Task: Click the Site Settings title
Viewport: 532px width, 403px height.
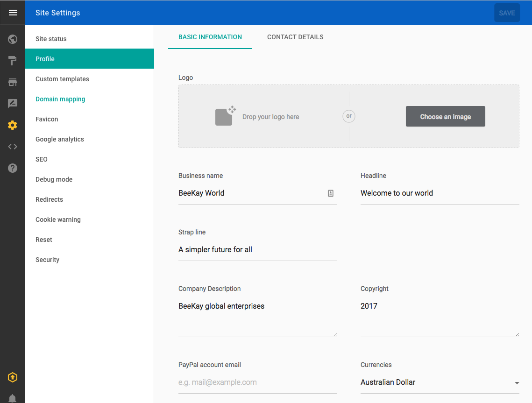Action: (x=57, y=13)
